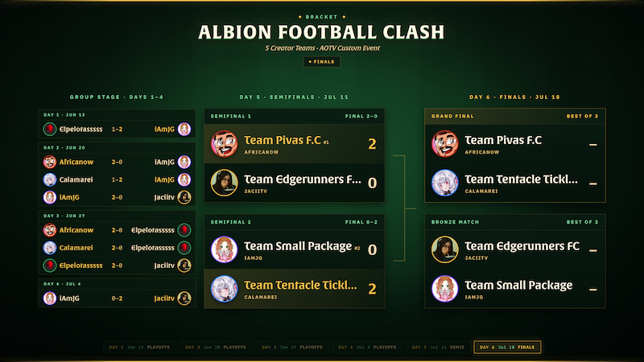Click the Finals badge below the subtitle
The width and height of the screenshot is (644, 362).
pyautogui.click(x=321, y=62)
